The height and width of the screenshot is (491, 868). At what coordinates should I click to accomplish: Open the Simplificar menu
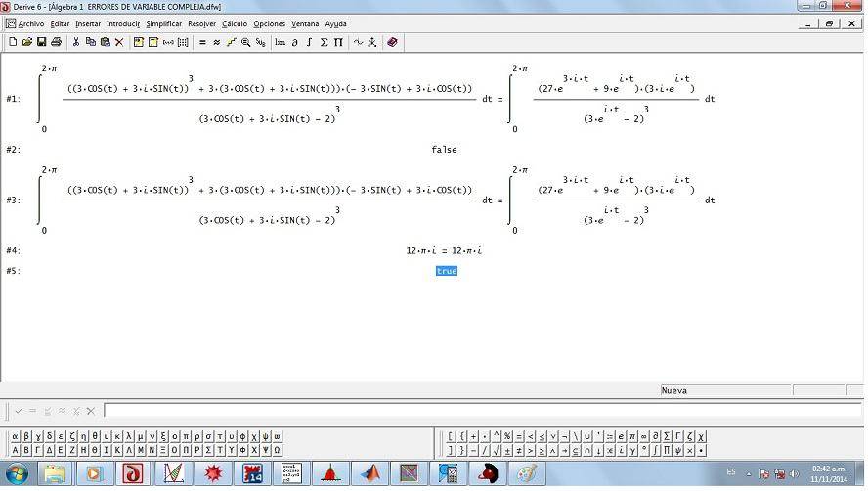(163, 23)
